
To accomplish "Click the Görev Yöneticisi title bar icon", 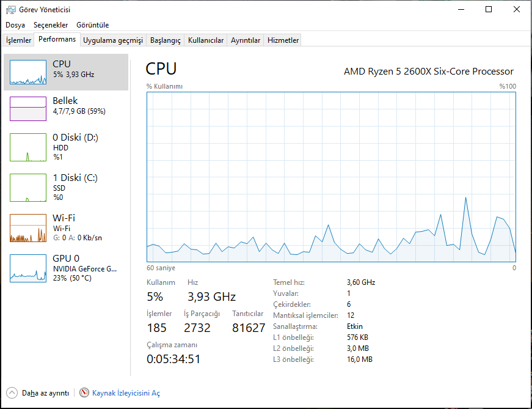I will (10, 10).
